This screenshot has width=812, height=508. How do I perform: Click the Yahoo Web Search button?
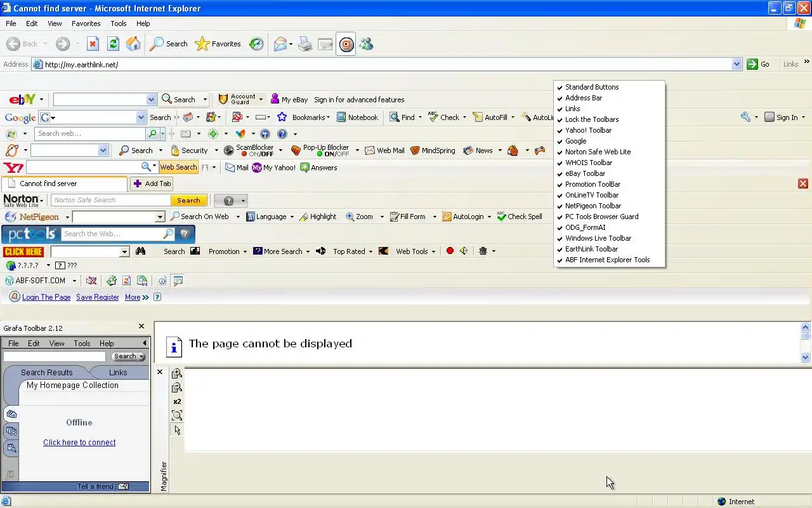[x=178, y=167]
